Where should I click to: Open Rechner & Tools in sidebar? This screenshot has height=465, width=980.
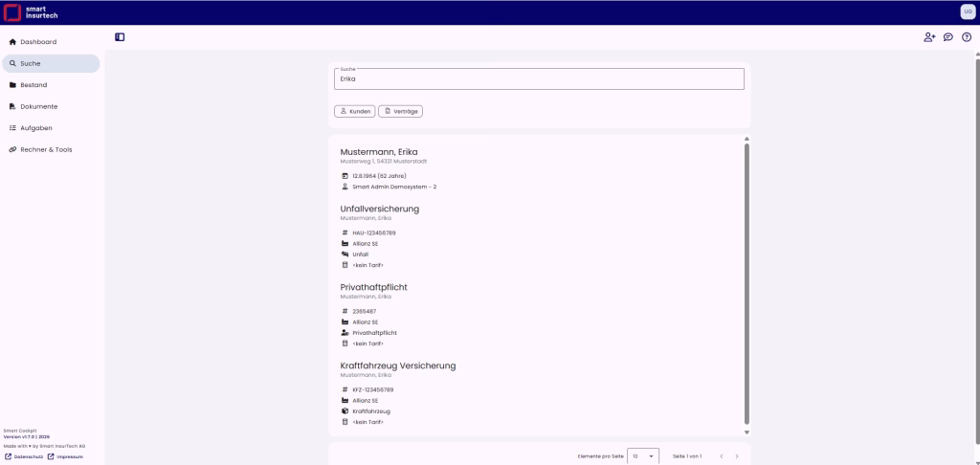[46, 149]
